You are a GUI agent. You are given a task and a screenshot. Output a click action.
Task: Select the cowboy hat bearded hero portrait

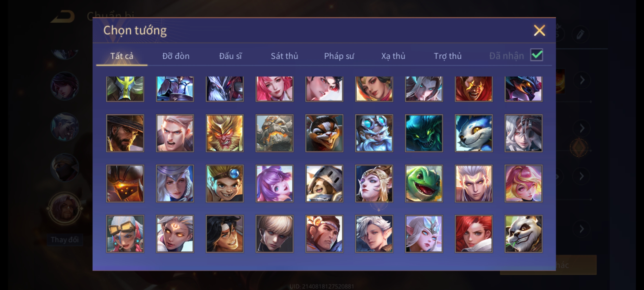click(125, 133)
